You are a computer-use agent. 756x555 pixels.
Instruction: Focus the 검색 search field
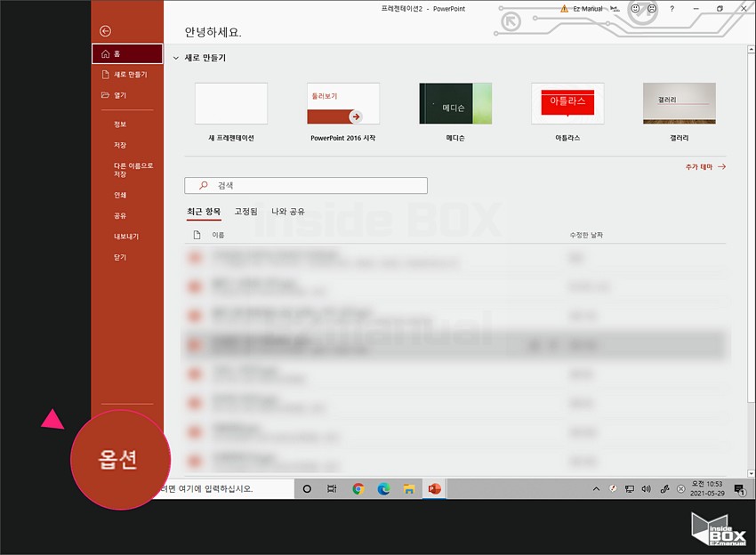[x=306, y=185]
